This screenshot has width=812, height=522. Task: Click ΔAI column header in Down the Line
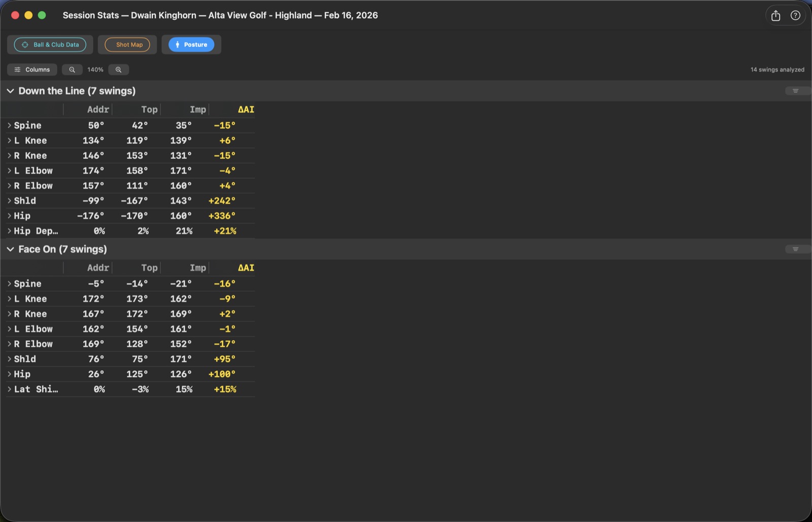246,109
